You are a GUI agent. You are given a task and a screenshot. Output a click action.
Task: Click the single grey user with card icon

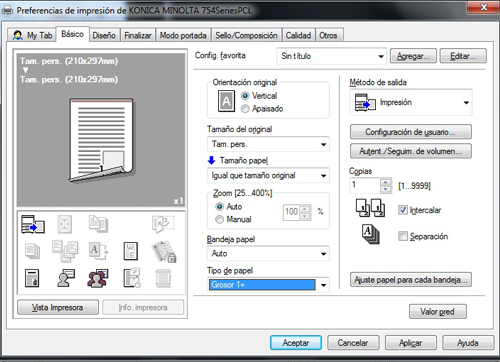click(66, 278)
